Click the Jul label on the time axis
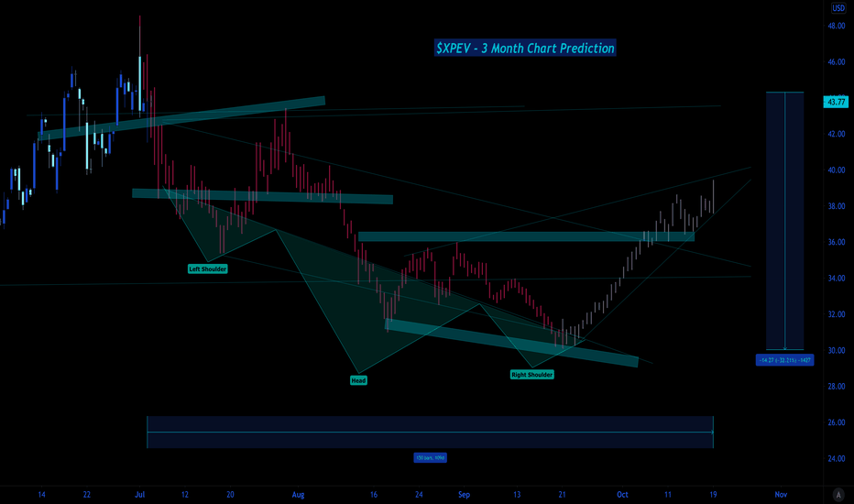The height and width of the screenshot is (504, 854). tap(140, 495)
